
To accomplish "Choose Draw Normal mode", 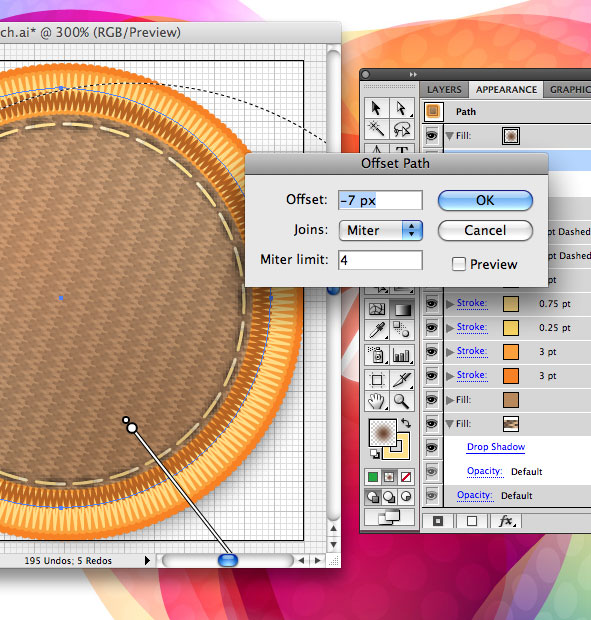I will tap(372, 497).
